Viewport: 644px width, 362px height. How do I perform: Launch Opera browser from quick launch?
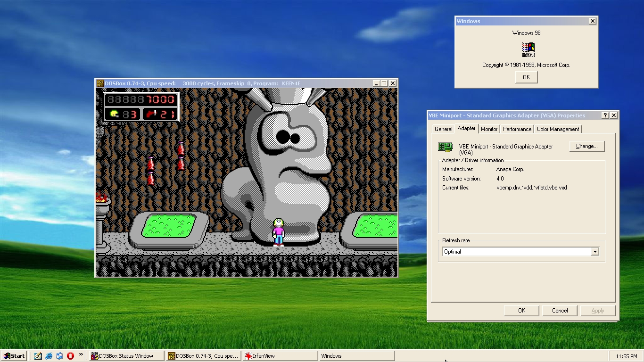(70, 356)
